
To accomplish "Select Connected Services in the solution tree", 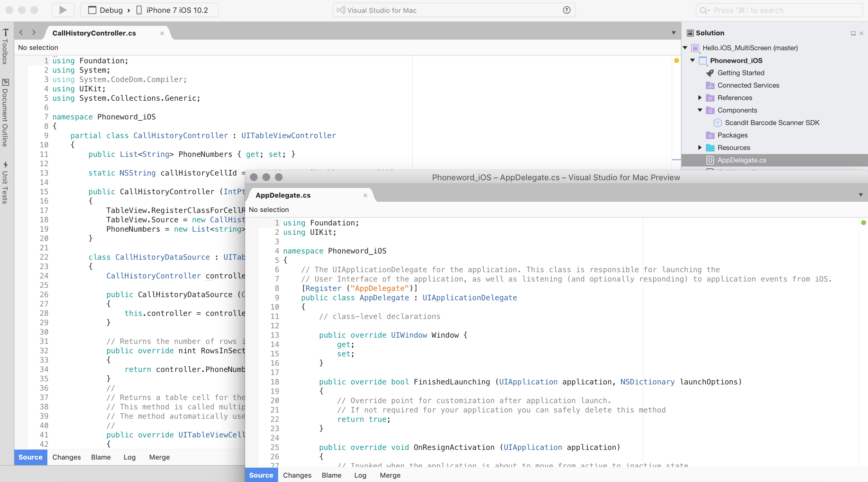I will point(748,85).
